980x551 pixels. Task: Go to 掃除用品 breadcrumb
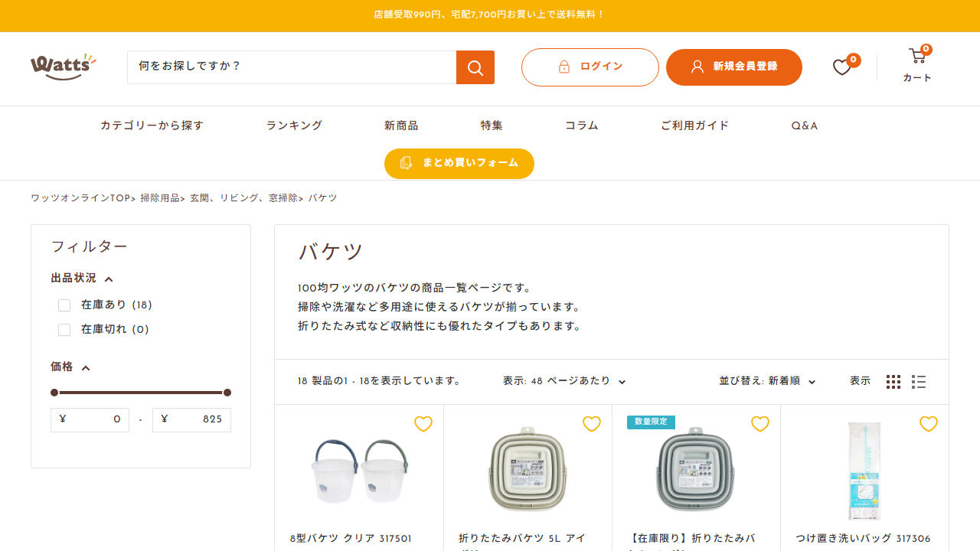pyautogui.click(x=160, y=198)
